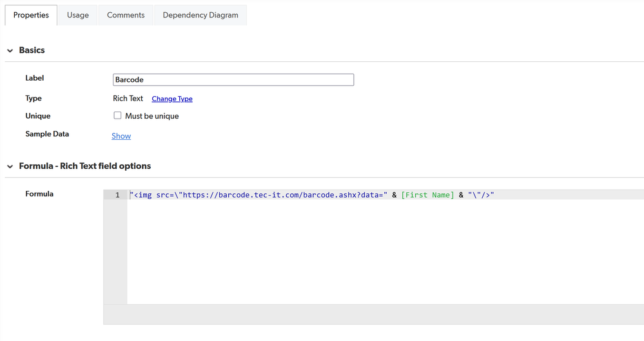Viewport: 644px width, 341px height.
Task: Click the closing "\"/>" string in formula
Action: coord(481,195)
